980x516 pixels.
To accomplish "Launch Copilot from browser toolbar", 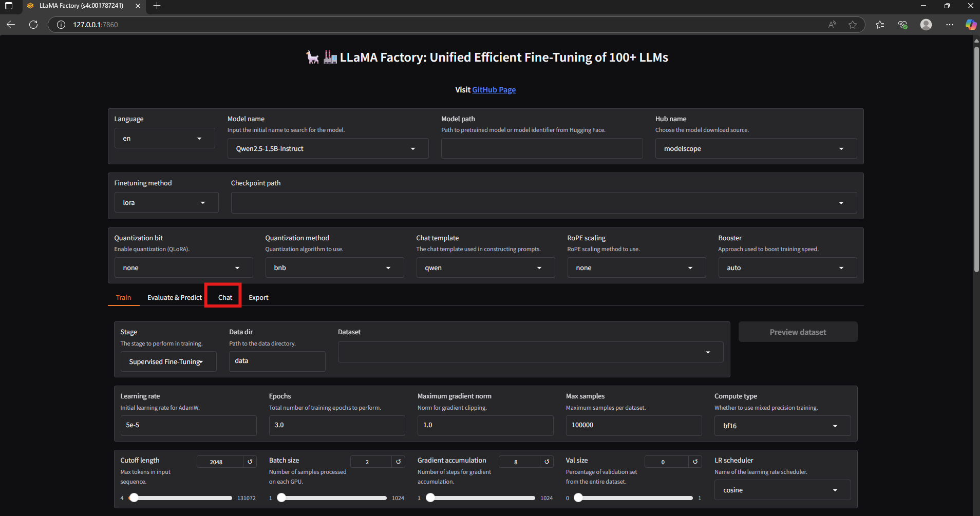I will [970, 25].
